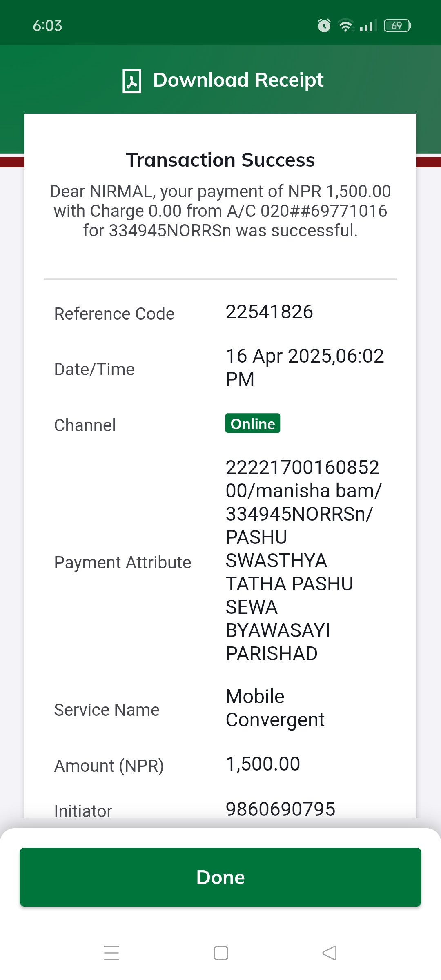Tap the cellular signal bars icon

368,26
